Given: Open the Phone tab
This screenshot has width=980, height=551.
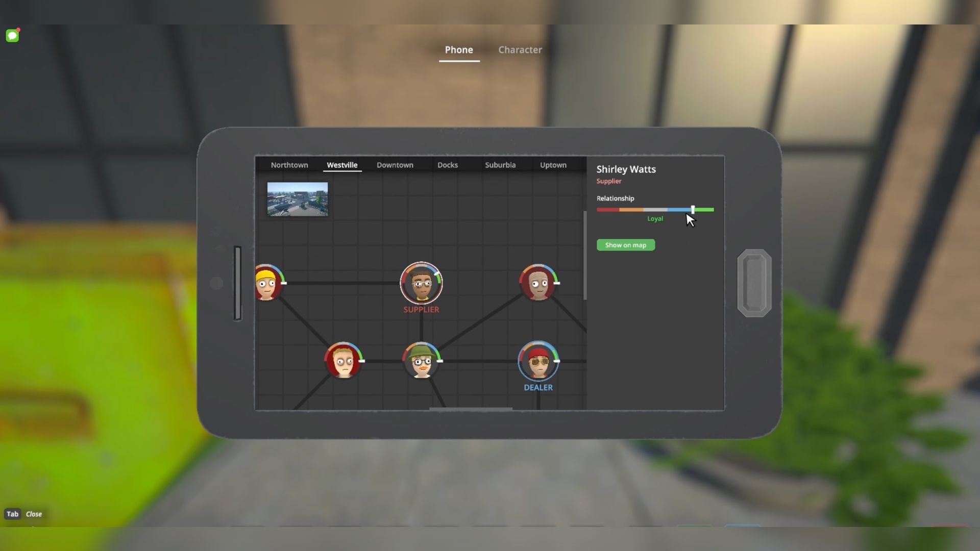Looking at the screenshot, I should [458, 50].
